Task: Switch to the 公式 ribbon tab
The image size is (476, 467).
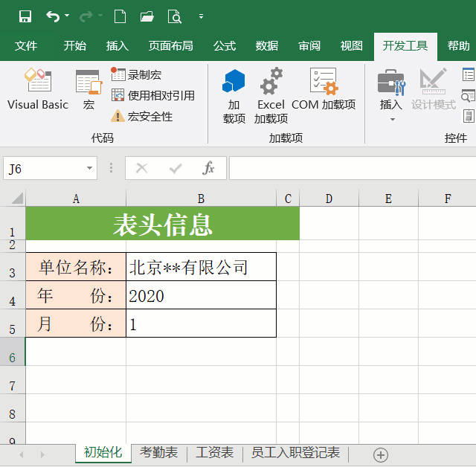Action: point(225,46)
